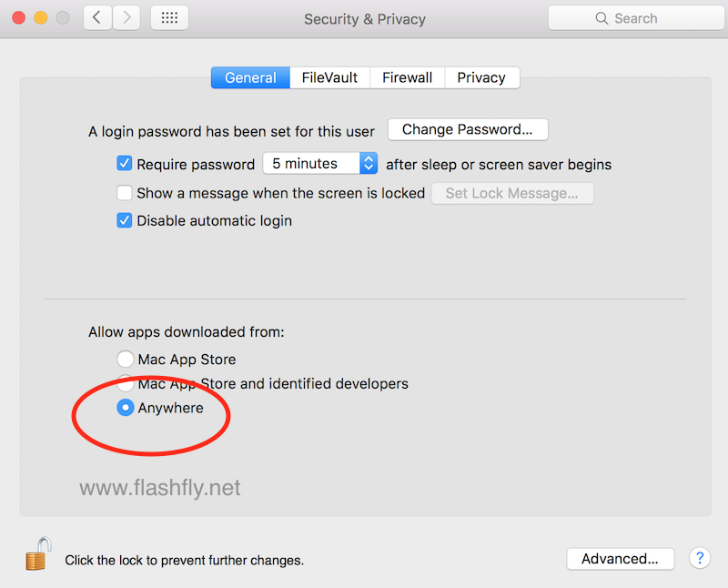Open the help question mark button

coord(699,558)
